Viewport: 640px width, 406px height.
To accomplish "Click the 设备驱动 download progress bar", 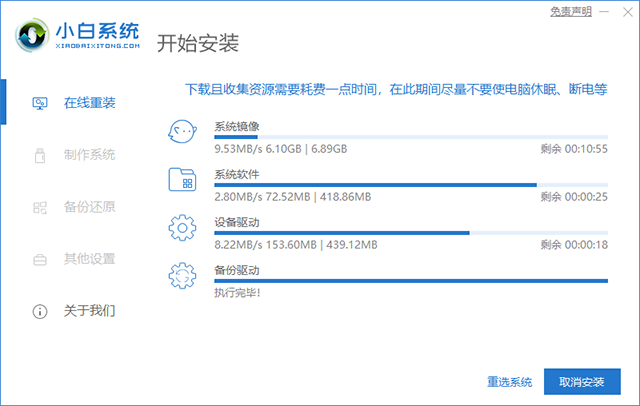I will pos(410,233).
